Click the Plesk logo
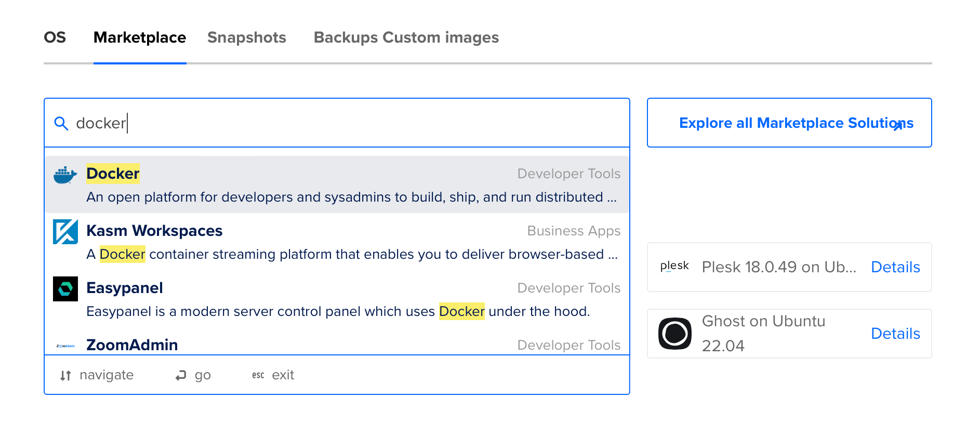The width and height of the screenshot is (980, 424). (674, 267)
